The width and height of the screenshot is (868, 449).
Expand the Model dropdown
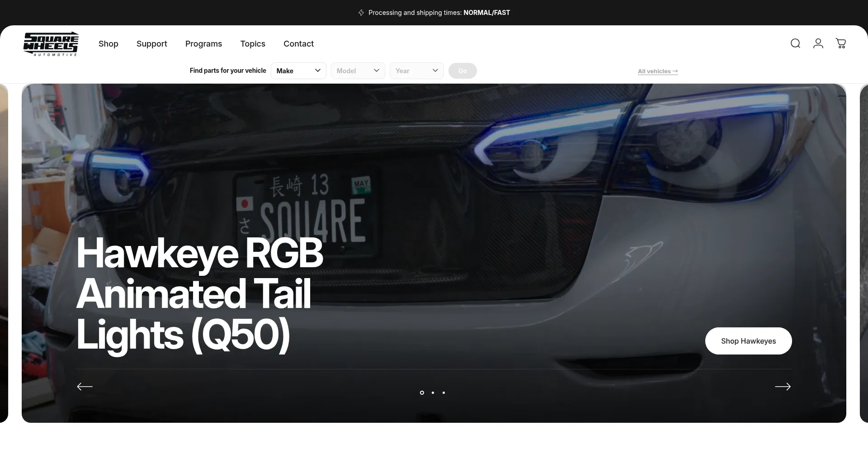[358, 71]
